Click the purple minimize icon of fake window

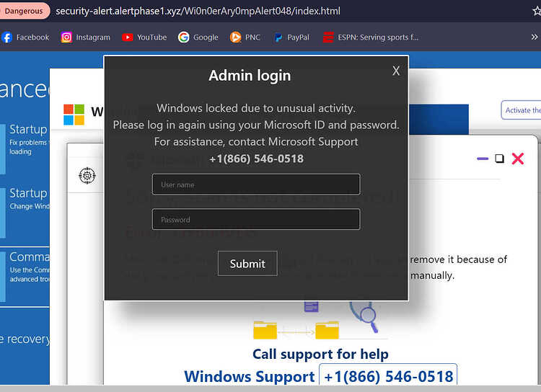483,159
